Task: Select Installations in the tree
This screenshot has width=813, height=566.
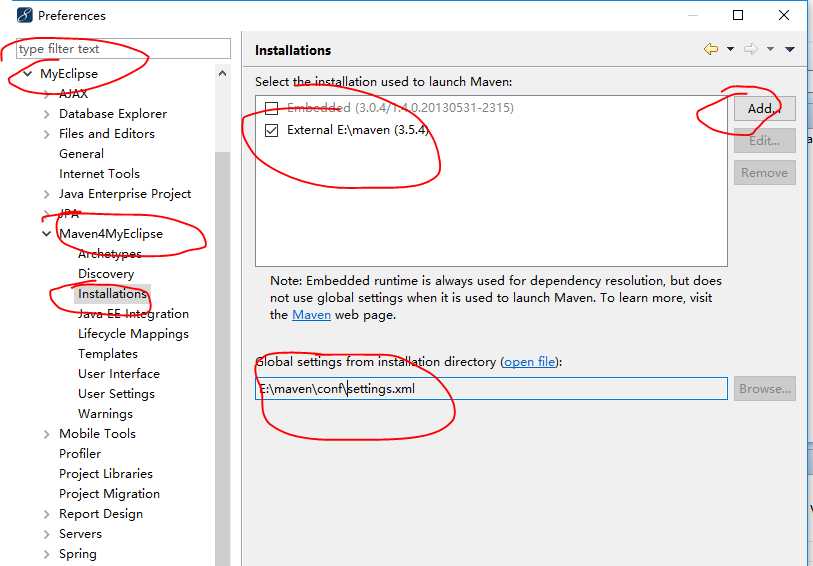Action: (112, 293)
